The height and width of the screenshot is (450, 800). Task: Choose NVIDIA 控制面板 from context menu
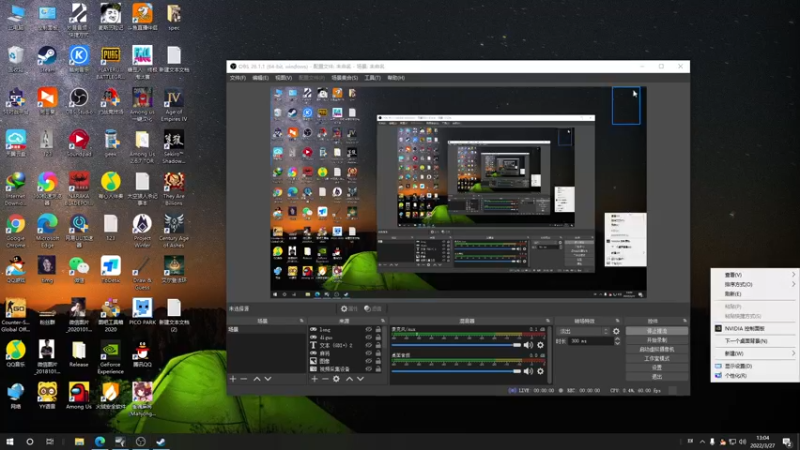(755, 329)
